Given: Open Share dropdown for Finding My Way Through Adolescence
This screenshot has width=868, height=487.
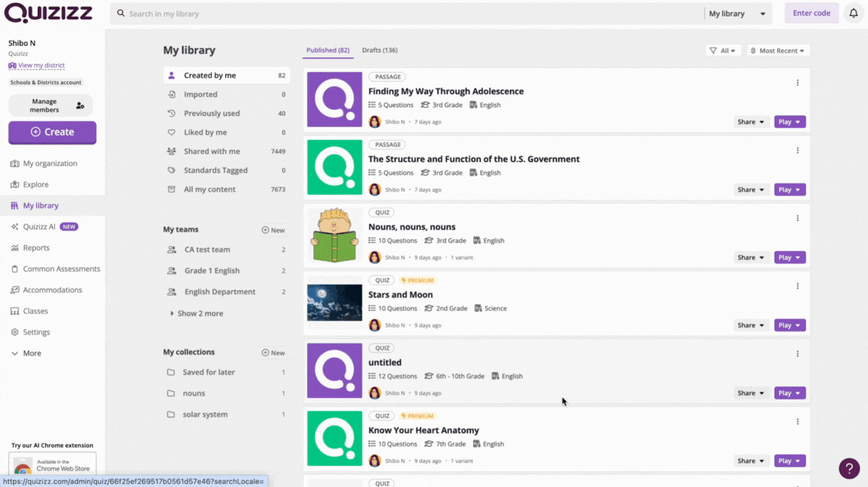Looking at the screenshot, I should (750, 122).
